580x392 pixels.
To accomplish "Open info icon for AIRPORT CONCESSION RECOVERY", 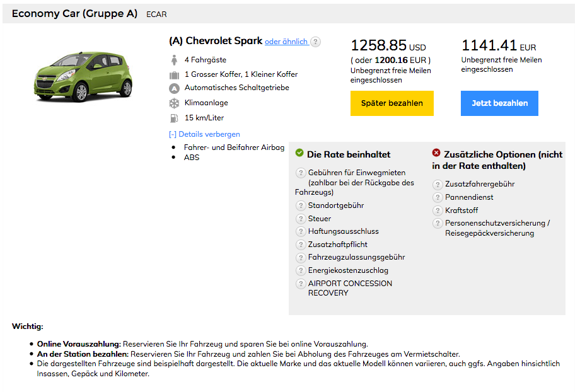I will click(301, 284).
